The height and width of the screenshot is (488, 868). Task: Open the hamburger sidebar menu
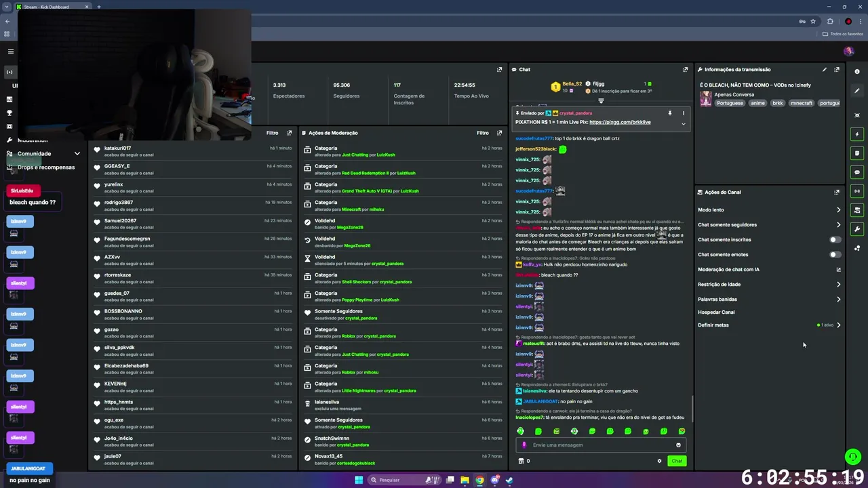point(10,51)
